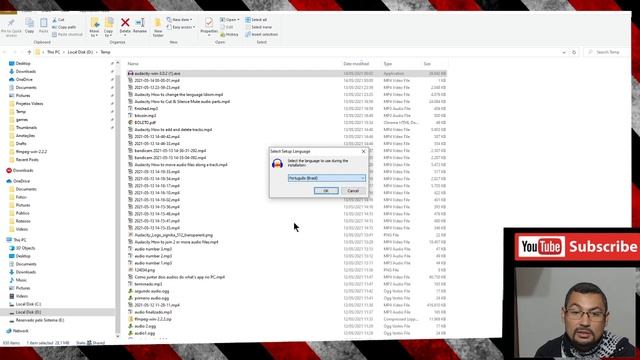This screenshot has height=360, width=640.
Task: Sort files by the Type column
Action: tap(388, 64)
